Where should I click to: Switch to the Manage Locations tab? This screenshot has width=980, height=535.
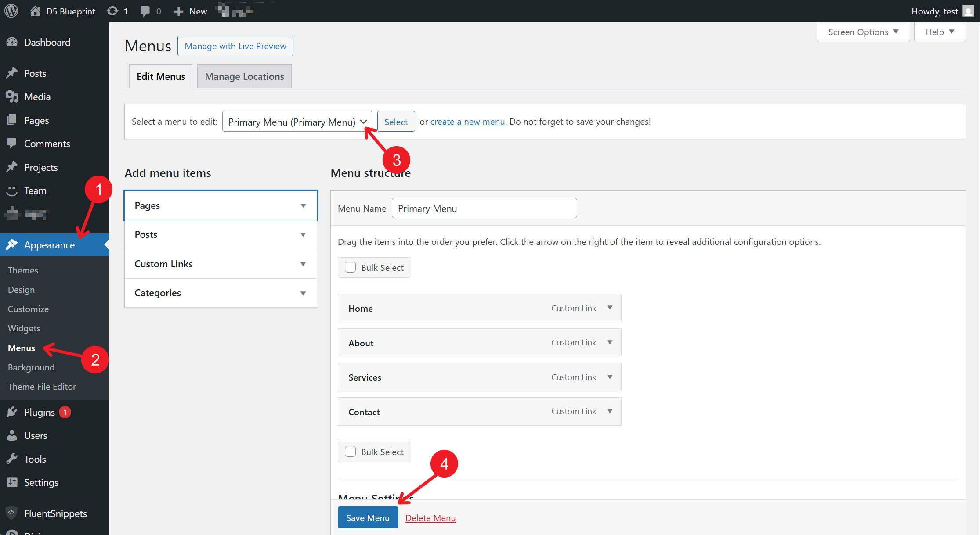[x=244, y=76]
